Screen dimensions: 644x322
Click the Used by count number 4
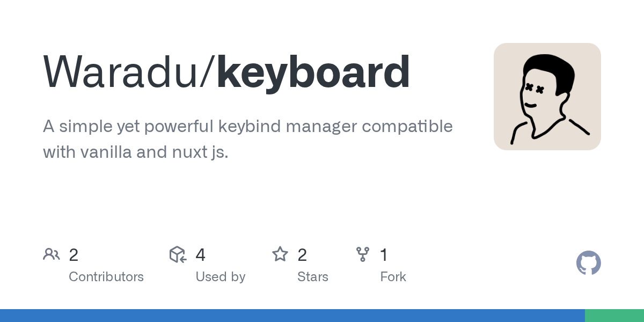[200, 255]
